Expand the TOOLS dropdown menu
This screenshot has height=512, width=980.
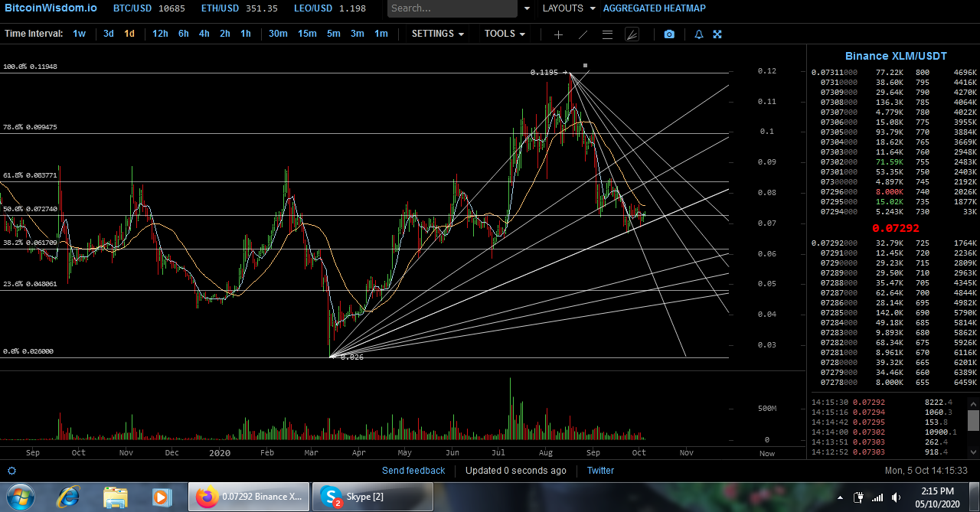click(x=505, y=34)
